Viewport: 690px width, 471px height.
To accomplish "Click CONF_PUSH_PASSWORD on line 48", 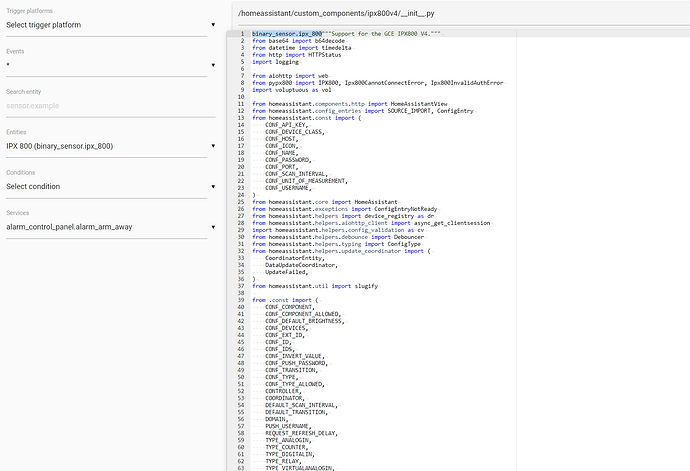I will pyautogui.click(x=295, y=363).
